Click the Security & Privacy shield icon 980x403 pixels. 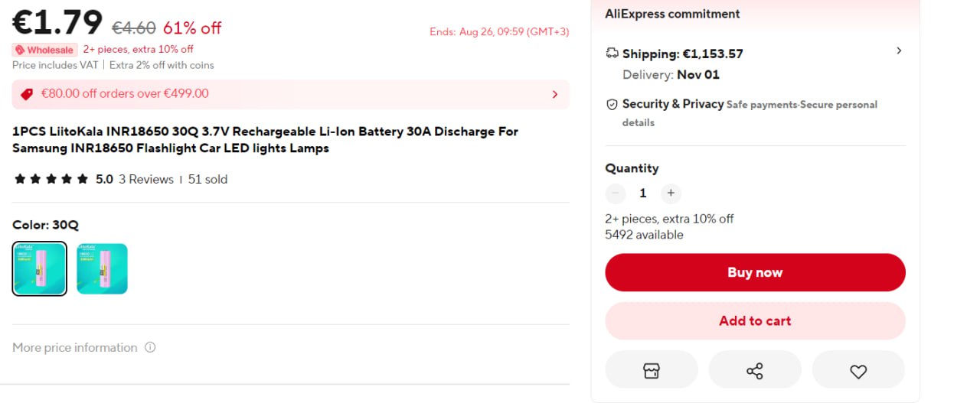tap(612, 104)
